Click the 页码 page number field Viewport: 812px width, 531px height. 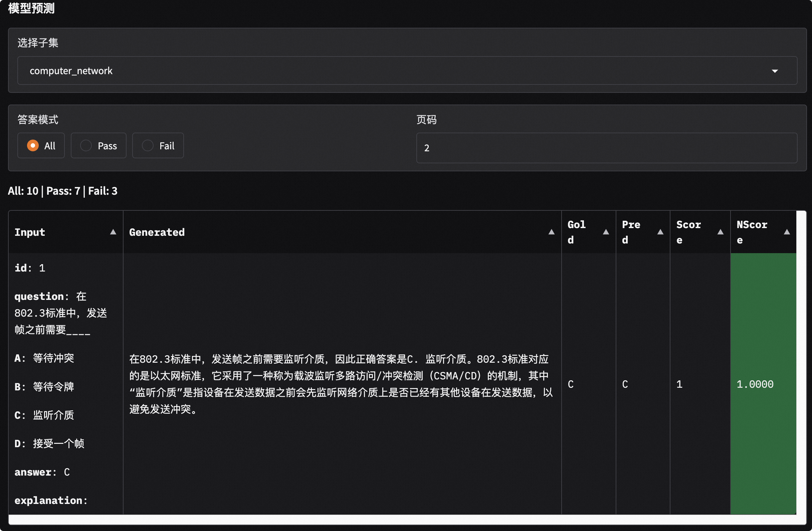coord(606,149)
